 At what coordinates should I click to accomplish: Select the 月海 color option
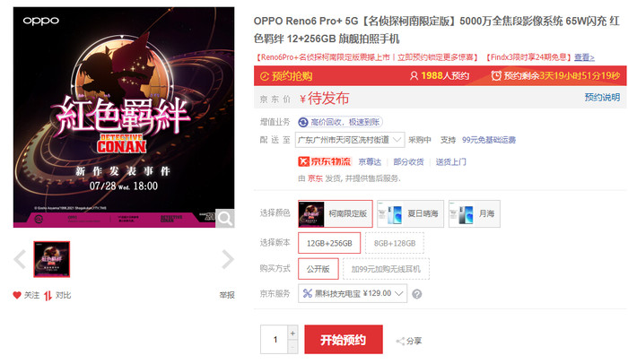(x=475, y=214)
